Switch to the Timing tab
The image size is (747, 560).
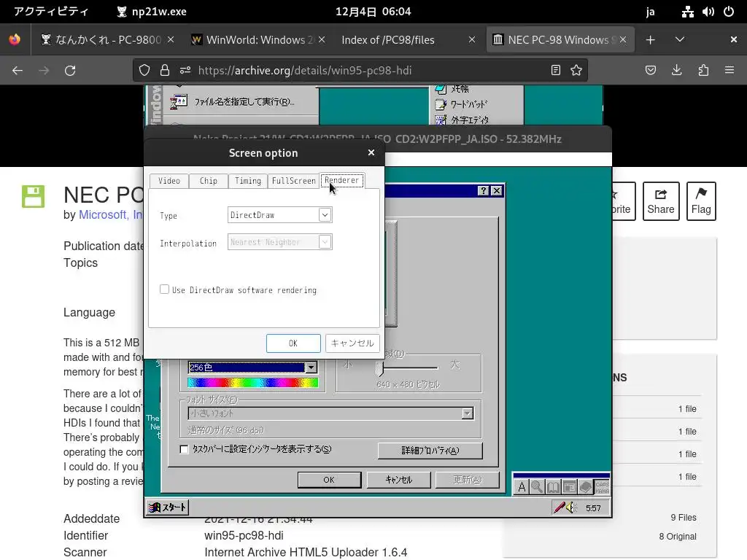[x=248, y=181]
